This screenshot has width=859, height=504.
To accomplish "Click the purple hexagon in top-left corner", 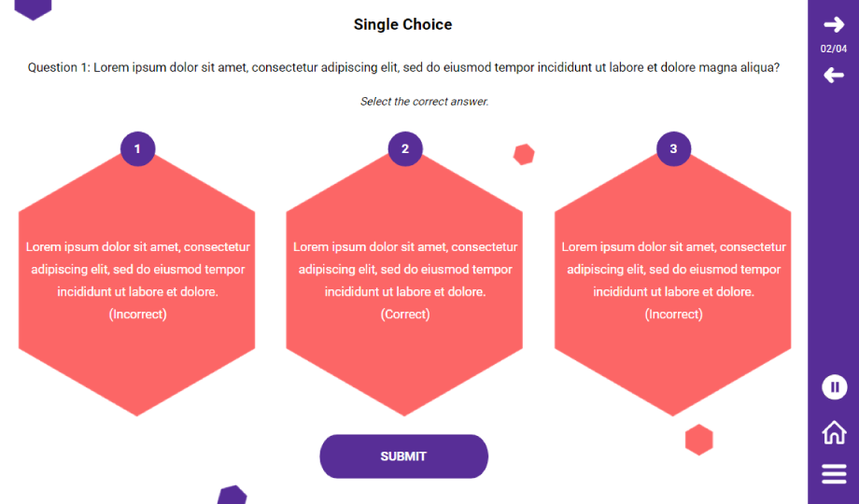I will click(34, 7).
